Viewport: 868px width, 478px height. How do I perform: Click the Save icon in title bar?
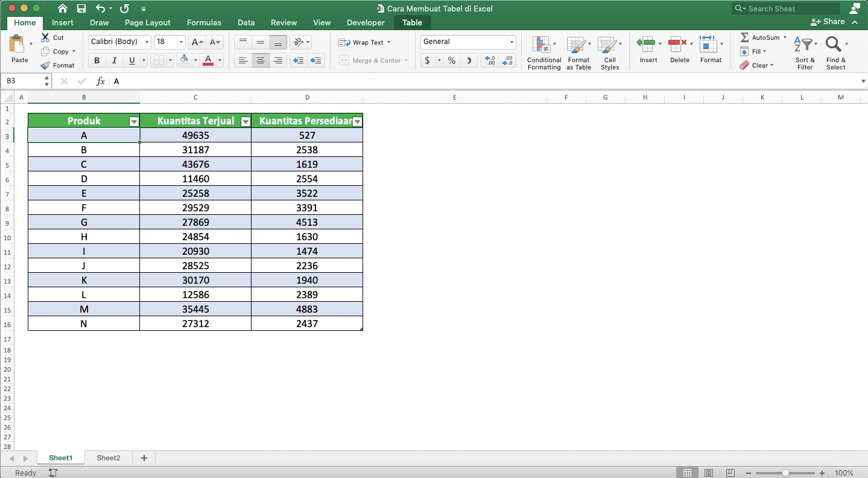[x=81, y=8]
